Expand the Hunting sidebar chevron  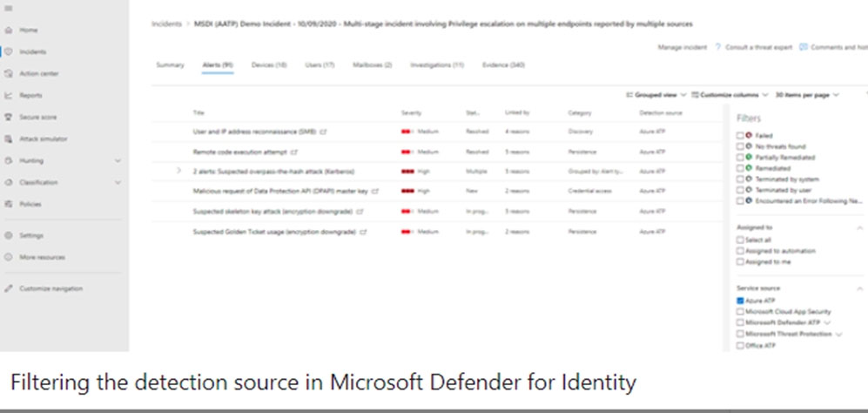[x=118, y=161]
